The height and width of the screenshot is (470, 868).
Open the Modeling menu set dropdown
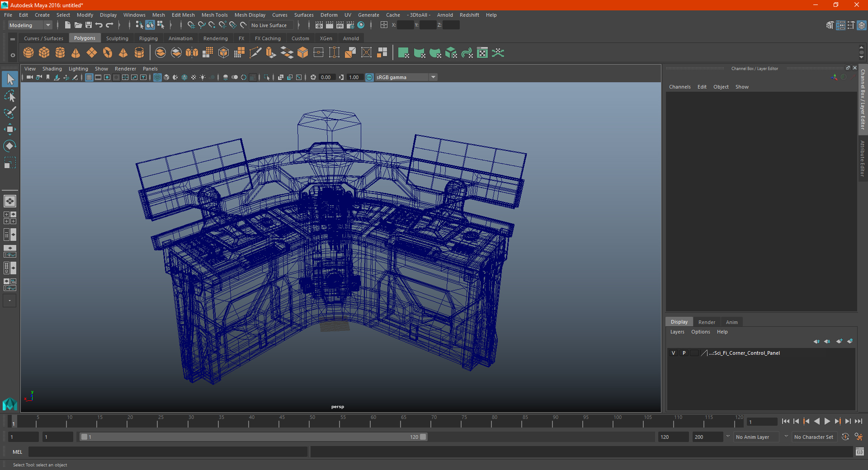30,25
